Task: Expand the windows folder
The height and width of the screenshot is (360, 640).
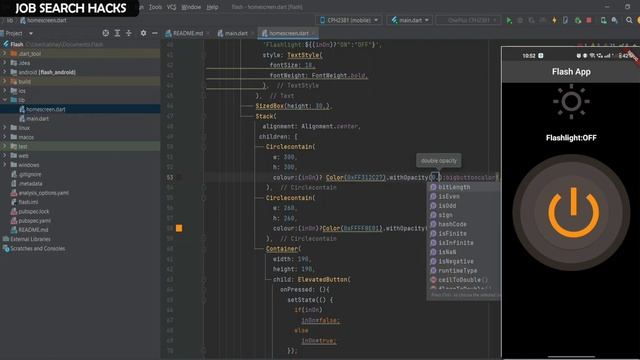Action: pyautogui.click(x=4, y=165)
